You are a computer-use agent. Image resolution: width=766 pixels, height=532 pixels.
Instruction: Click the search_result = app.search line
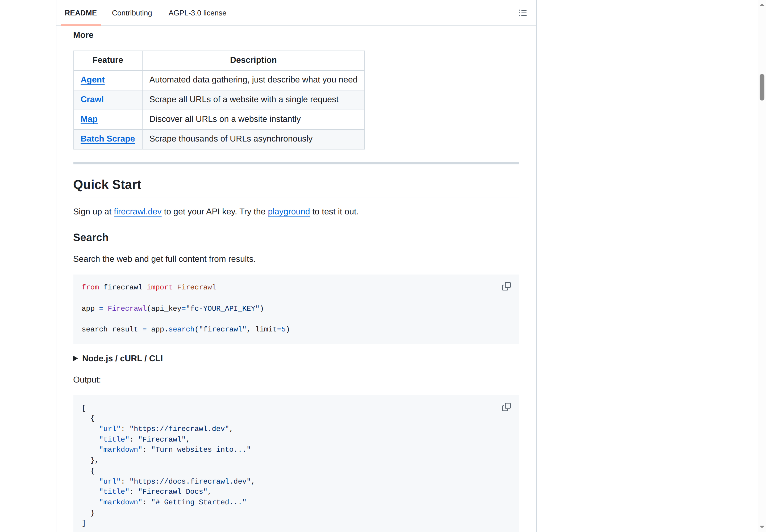click(x=186, y=329)
